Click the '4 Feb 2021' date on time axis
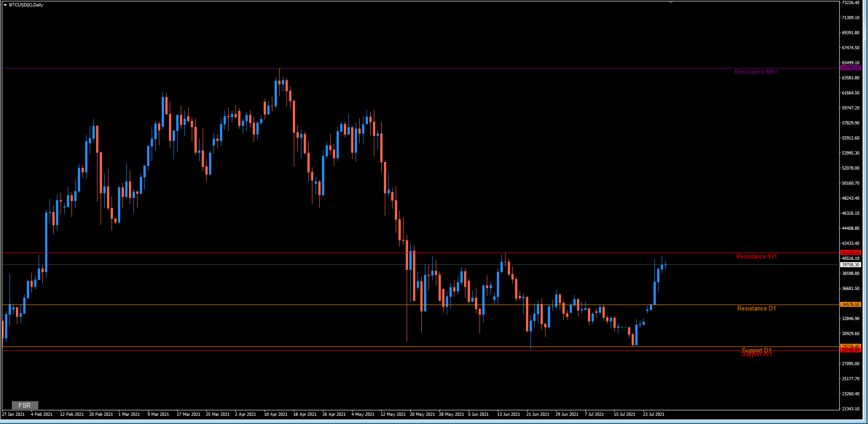Image resolution: width=868 pixels, height=424 pixels. [x=41, y=414]
